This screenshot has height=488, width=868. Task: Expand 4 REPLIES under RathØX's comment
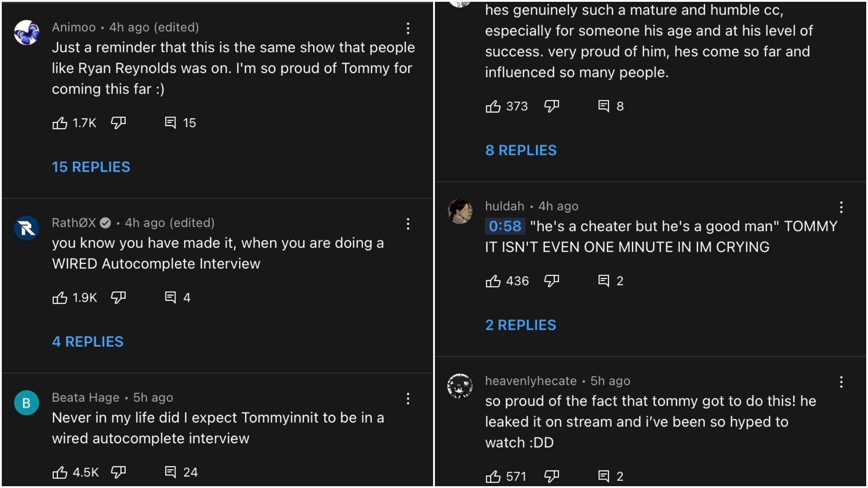click(x=88, y=342)
